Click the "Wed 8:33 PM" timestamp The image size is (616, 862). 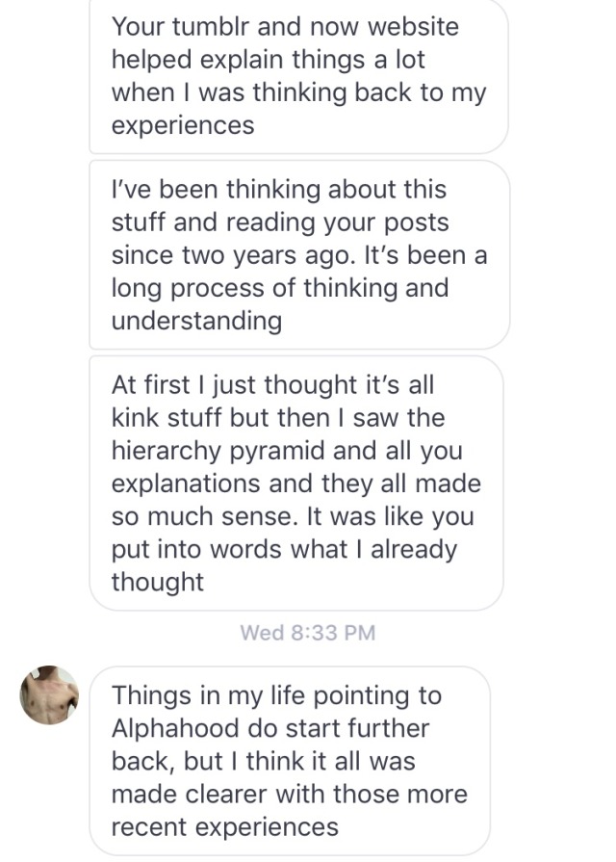[x=307, y=633]
